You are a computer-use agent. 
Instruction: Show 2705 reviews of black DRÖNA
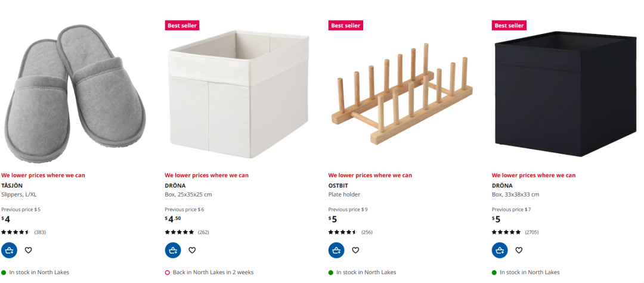531,232
